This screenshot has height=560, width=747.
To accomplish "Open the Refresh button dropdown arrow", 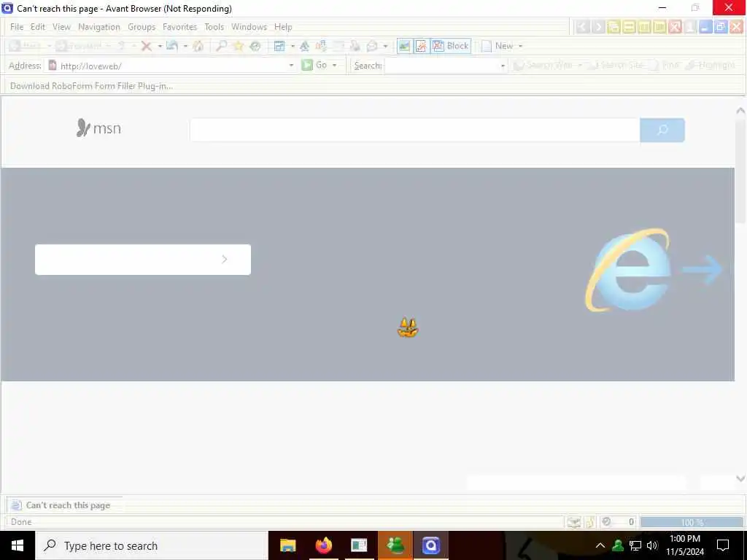I will (185, 46).
